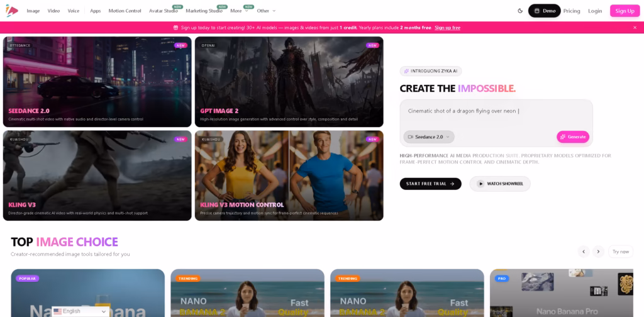Open the Kling V3 Motion Control card
Viewport: 644px width, 317px height.
tap(289, 175)
